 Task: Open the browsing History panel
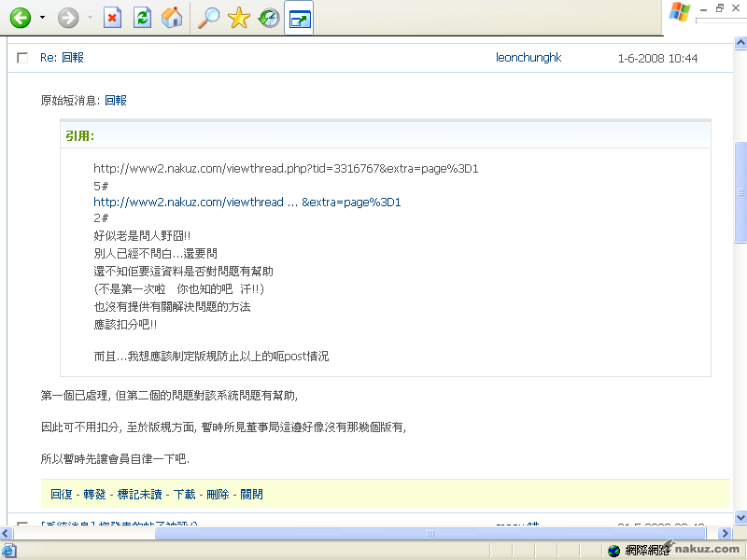[269, 18]
